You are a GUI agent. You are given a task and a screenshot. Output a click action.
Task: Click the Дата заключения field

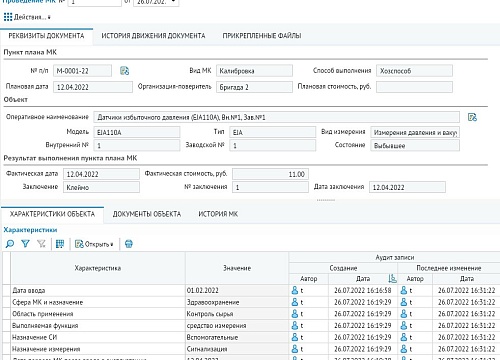click(x=407, y=187)
